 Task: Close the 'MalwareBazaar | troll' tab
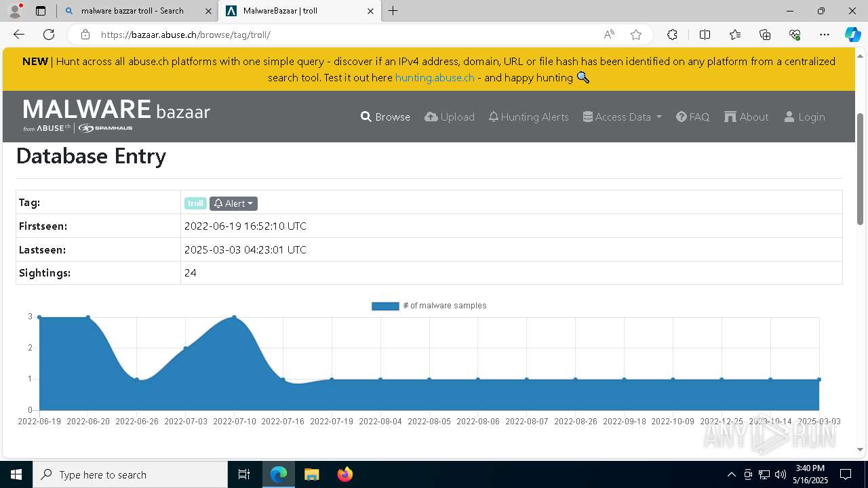(x=370, y=11)
